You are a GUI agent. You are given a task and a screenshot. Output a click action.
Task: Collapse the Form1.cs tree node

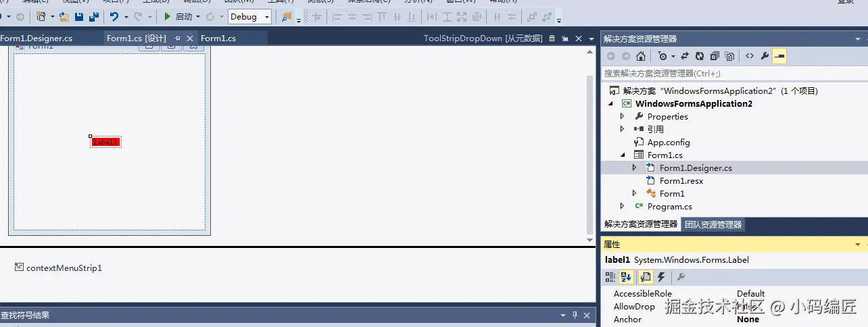(623, 155)
